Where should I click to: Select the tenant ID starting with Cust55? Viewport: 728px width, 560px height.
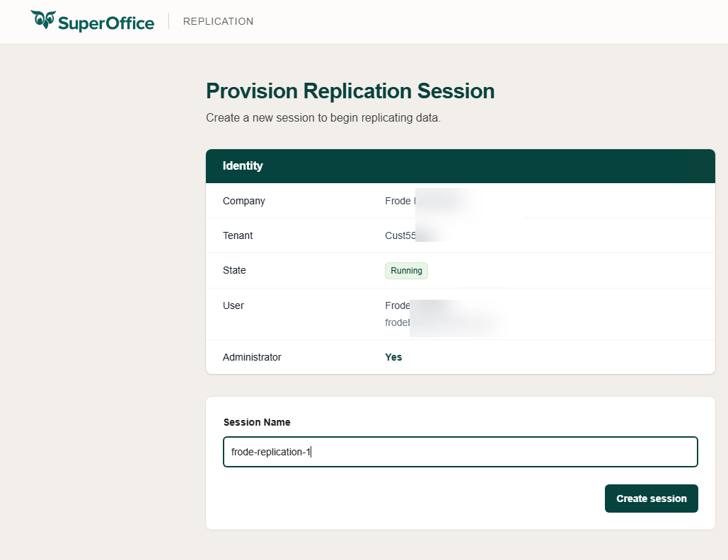click(x=400, y=235)
